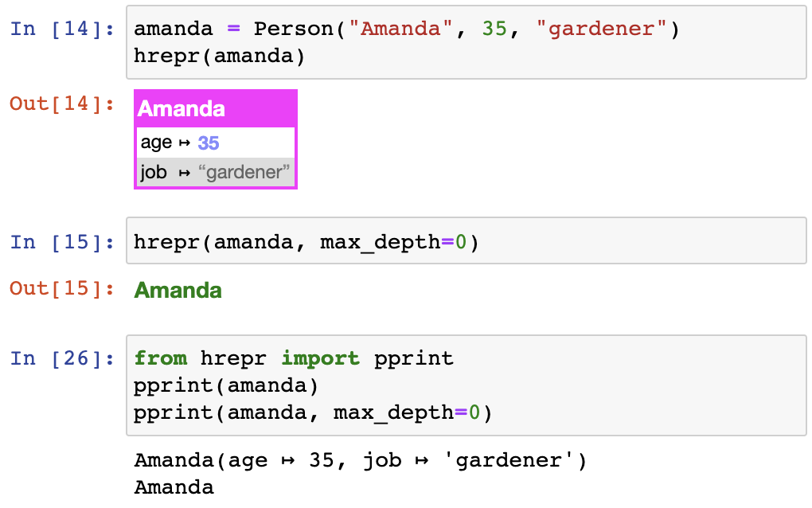Select the In [15] code cell
812x508 pixels.
tap(466, 240)
